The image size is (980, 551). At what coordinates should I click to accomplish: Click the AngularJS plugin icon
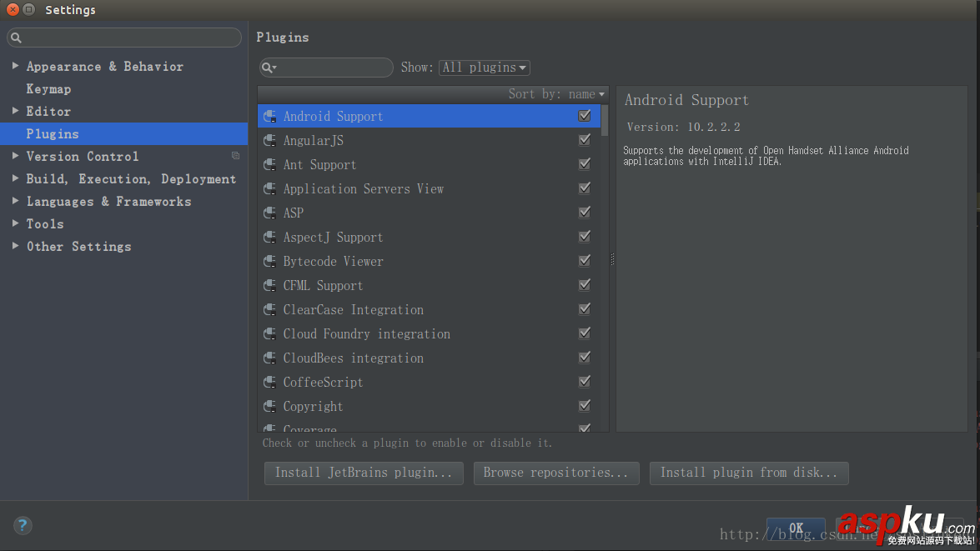tap(269, 141)
